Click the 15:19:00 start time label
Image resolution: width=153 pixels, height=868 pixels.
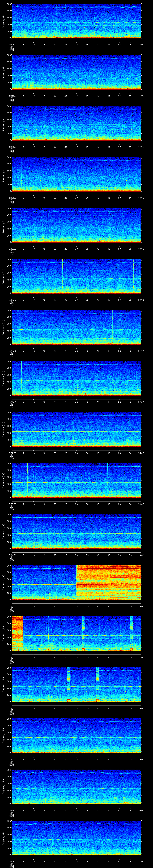coord(12,300)
